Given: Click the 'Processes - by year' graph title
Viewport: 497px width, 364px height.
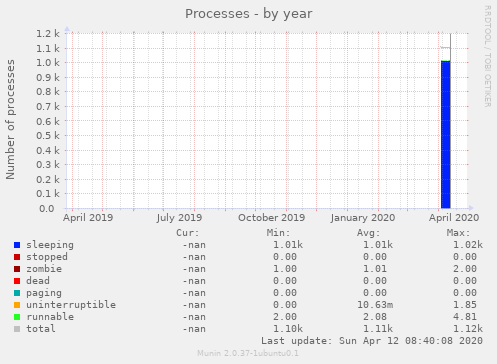Looking at the screenshot, I should tap(249, 14).
